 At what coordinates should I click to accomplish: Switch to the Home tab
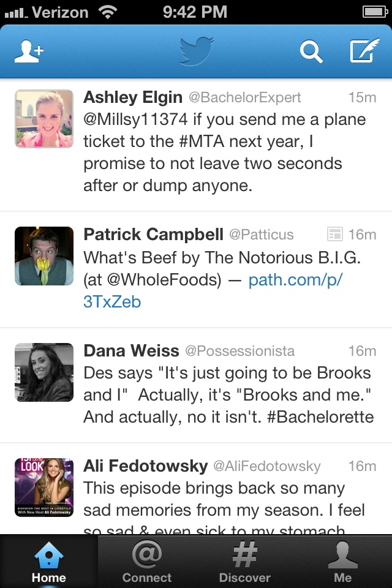(x=49, y=562)
